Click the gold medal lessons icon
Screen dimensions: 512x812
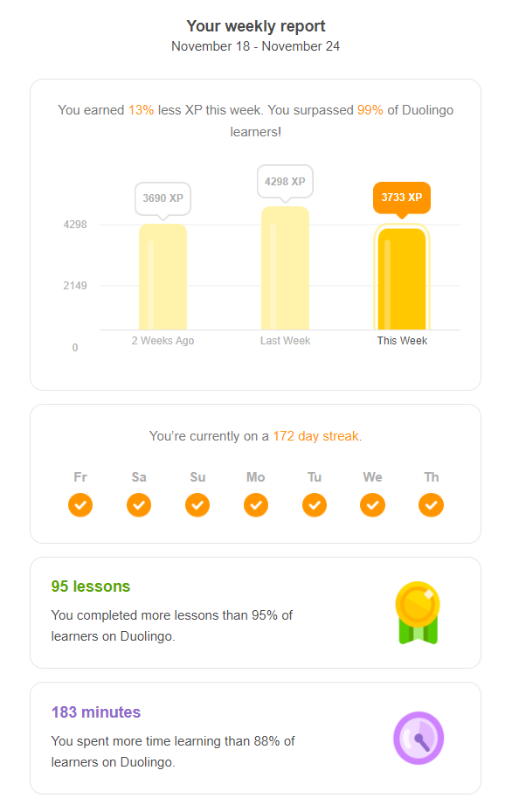[418, 613]
